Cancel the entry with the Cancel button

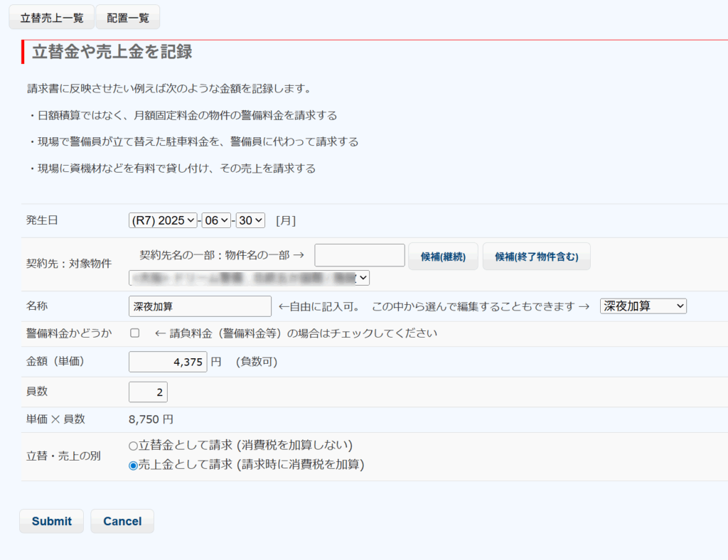[122, 521]
